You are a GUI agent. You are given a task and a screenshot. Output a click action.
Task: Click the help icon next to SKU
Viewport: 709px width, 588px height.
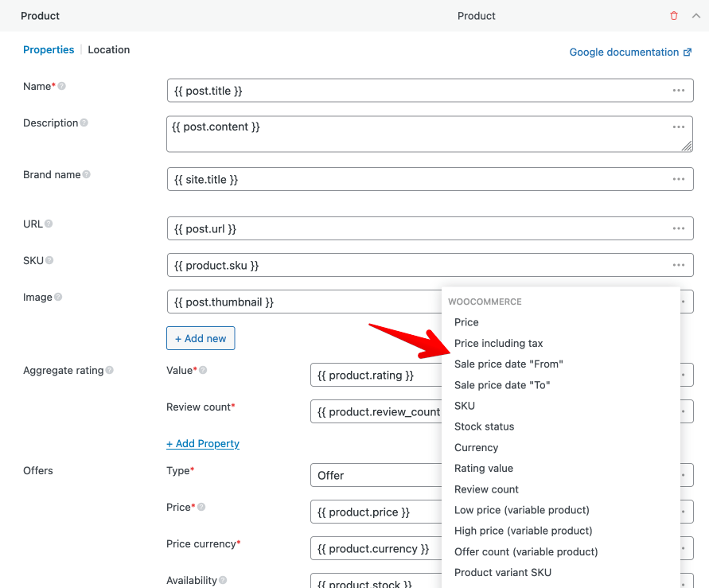coord(49,260)
